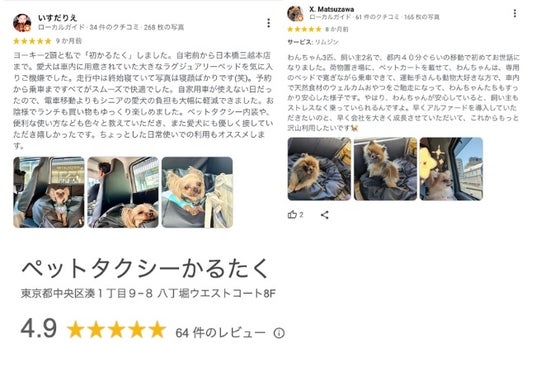The height and width of the screenshot is (371, 536).
Task: Open the three-dot menu on X. Matsuzawa's review
Action: click(x=515, y=13)
